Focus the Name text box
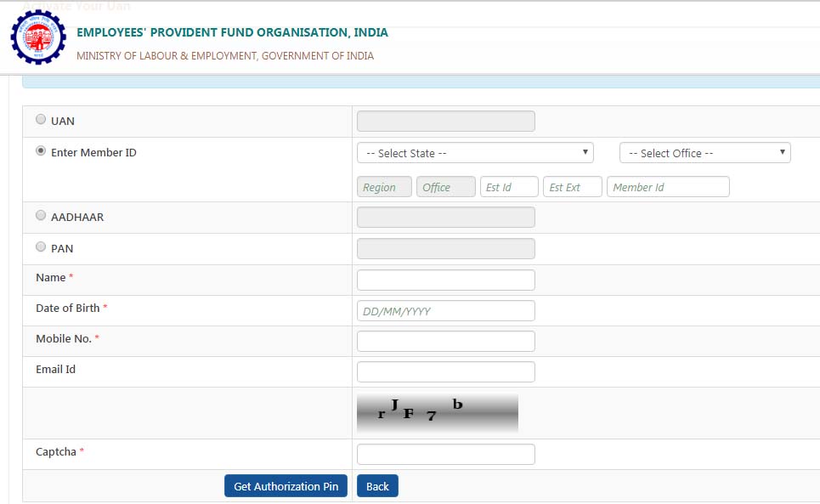Screen dimensions: 820x504 point(445,280)
